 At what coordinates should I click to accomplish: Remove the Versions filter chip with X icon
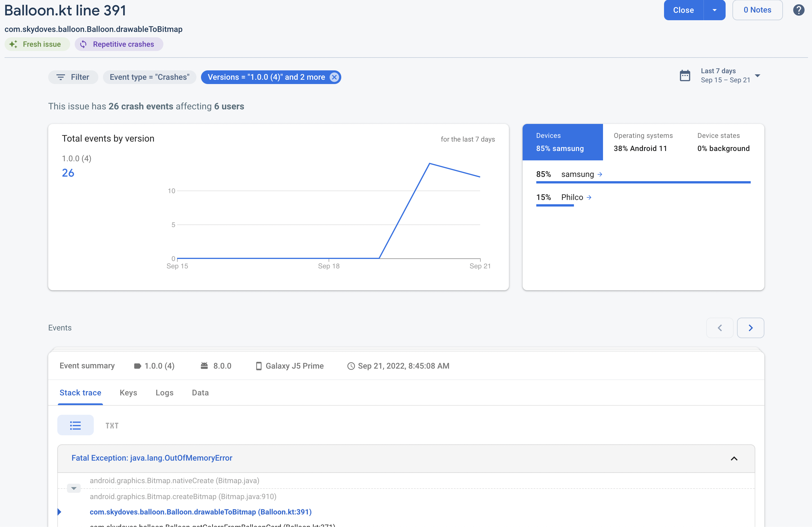tap(334, 77)
